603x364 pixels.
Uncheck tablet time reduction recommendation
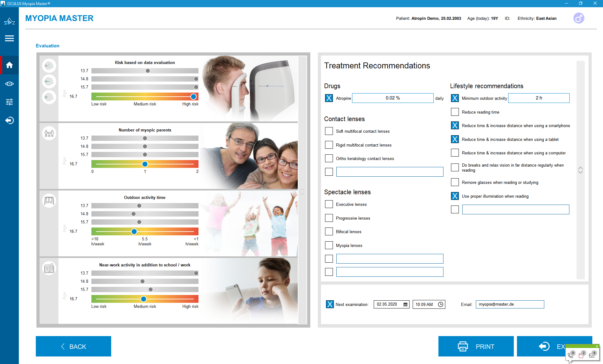tap(455, 139)
